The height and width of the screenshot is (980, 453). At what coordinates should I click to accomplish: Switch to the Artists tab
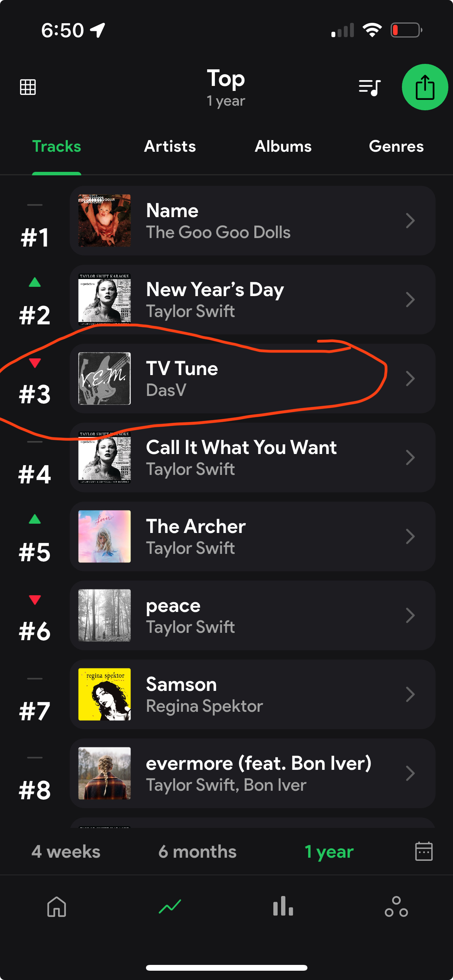point(170,146)
